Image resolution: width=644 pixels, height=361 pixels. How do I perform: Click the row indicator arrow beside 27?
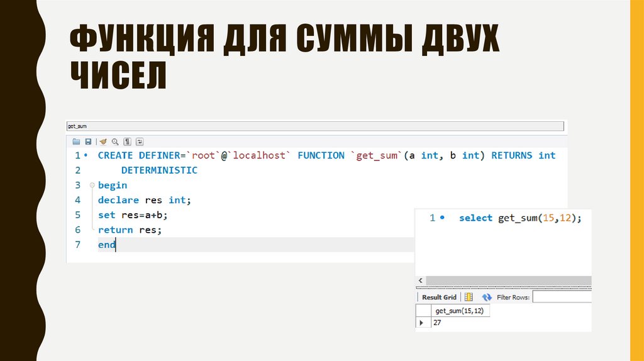[421, 323]
